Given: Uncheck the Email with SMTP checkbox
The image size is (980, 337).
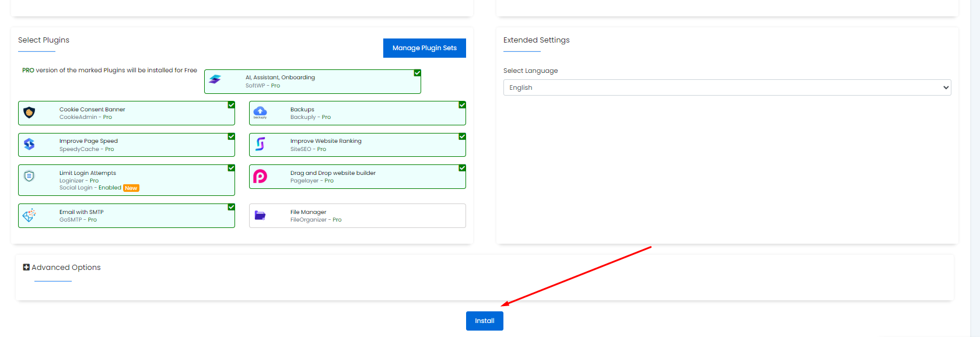Looking at the screenshot, I should (231, 207).
